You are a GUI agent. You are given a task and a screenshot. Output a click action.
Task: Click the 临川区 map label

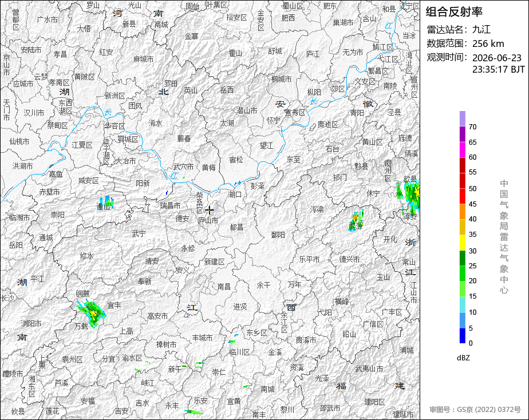click(x=239, y=352)
